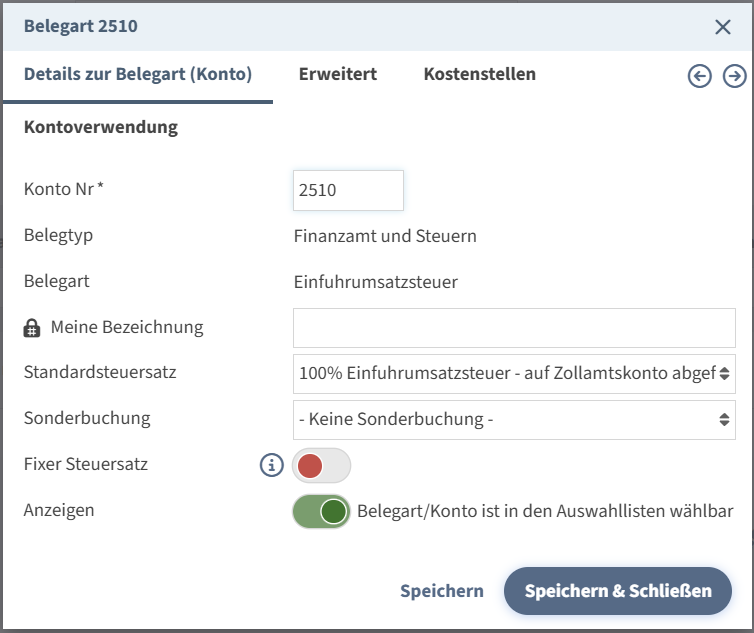754x633 pixels.
Task: Expand the Sonderbuchung dropdown
Action: coord(514,419)
